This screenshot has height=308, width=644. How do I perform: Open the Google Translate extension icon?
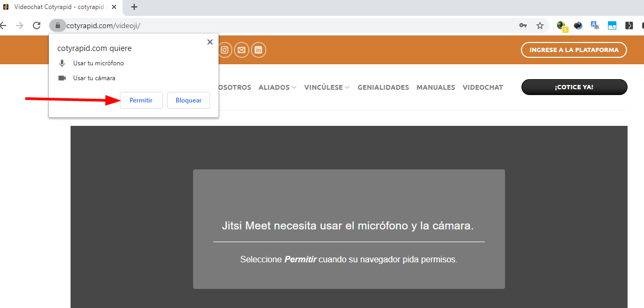(x=595, y=25)
